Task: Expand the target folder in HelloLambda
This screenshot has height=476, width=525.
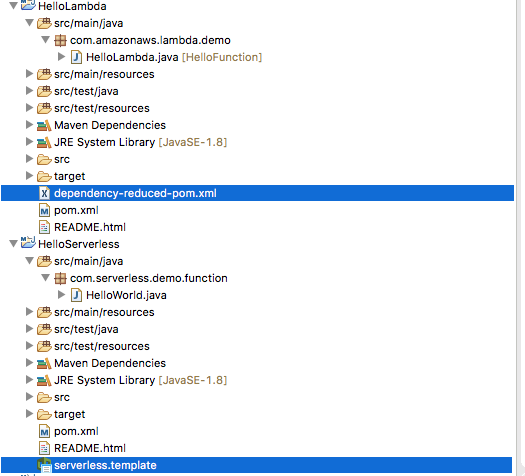Action: (29, 176)
